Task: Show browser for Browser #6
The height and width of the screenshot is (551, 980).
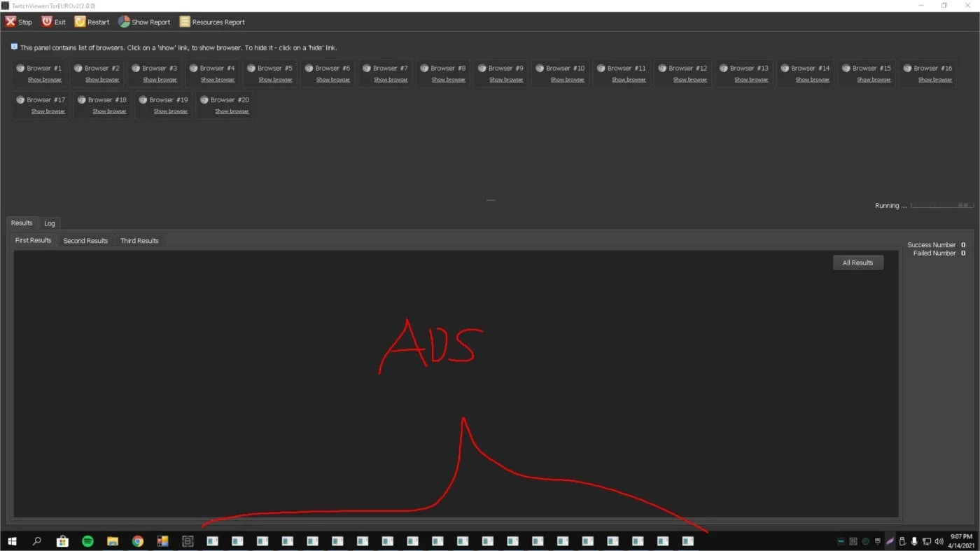Action: (333, 80)
